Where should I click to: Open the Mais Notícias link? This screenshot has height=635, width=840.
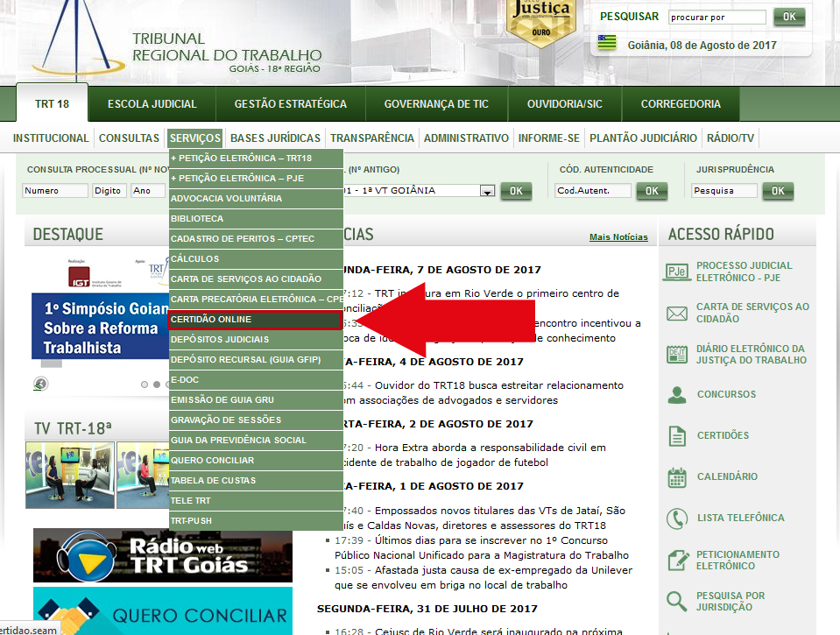pyautogui.click(x=618, y=237)
